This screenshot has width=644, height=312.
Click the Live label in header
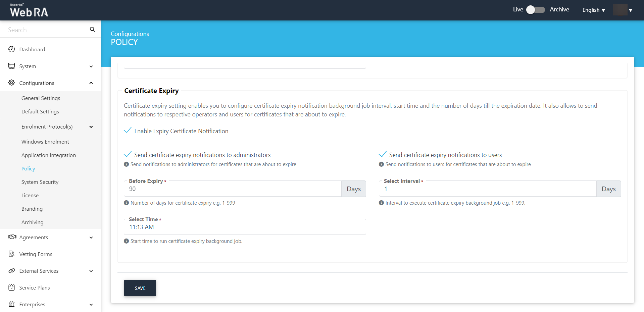pos(518,9)
